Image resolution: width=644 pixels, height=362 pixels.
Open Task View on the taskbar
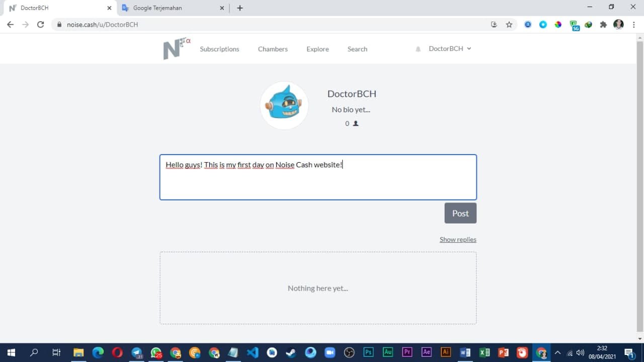[x=56, y=352]
